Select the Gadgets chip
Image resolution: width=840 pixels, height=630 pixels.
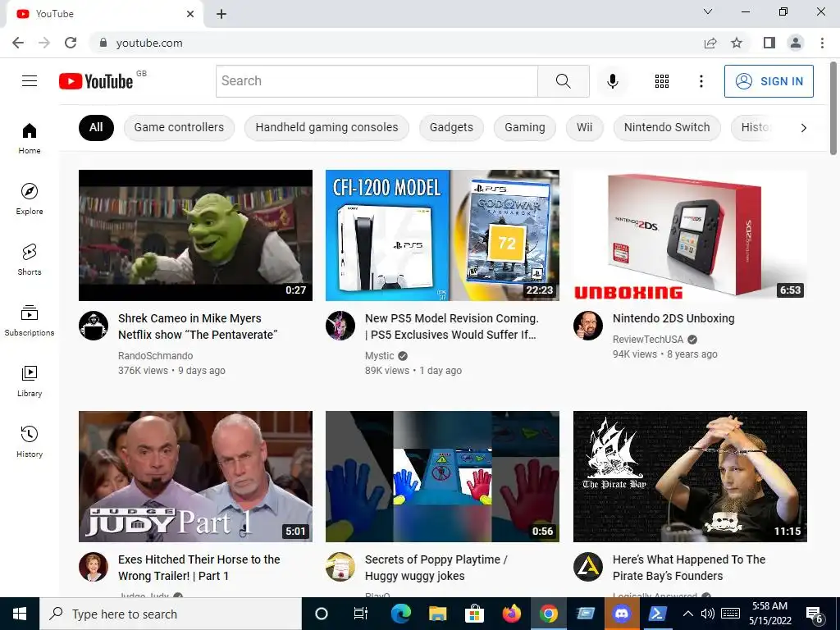[451, 127]
